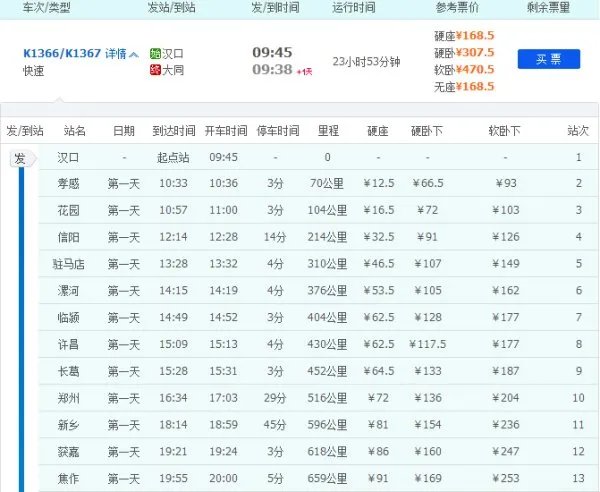
Task: Click the 23小时53分钟 running time
Action: (366, 62)
